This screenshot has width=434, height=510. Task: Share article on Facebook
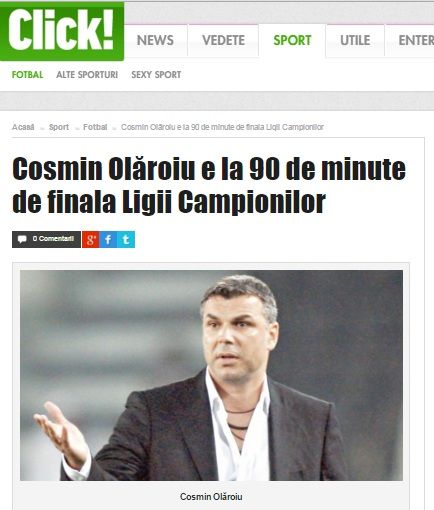click(108, 239)
